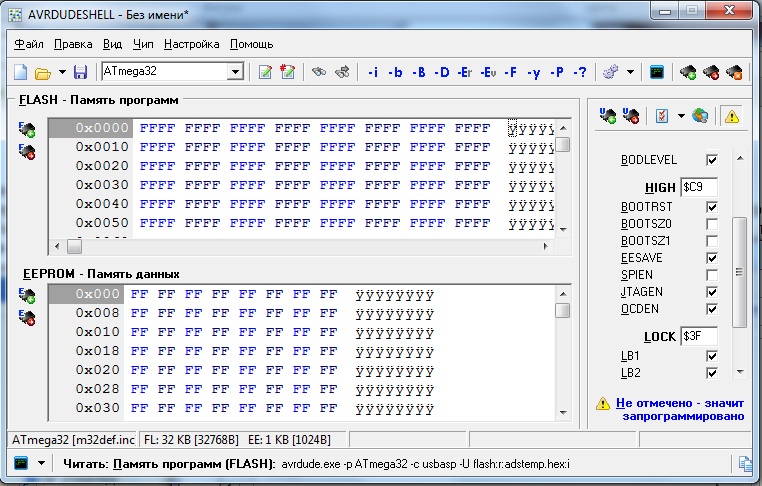Expand the fuse checklist dropdown arrow
This screenshot has height=486, width=762.
point(681,116)
